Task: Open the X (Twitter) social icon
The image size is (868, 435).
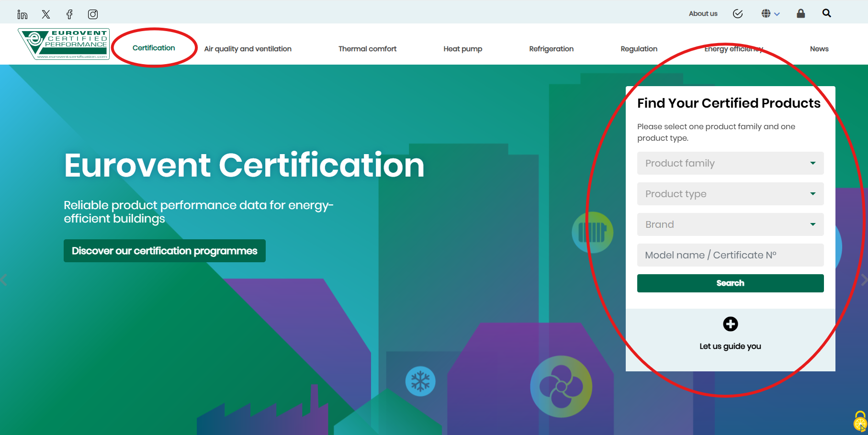Action: (46, 14)
